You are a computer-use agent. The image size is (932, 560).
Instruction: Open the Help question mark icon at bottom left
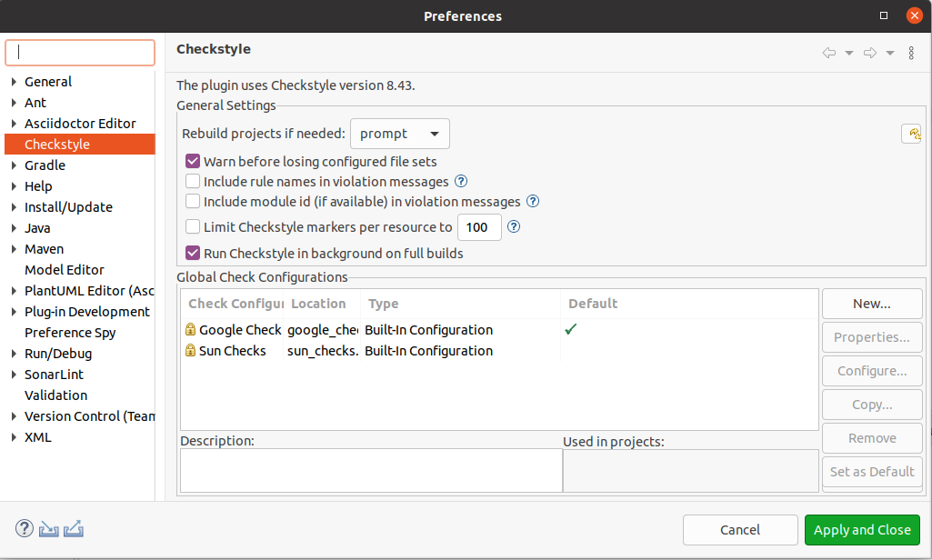tap(25, 528)
